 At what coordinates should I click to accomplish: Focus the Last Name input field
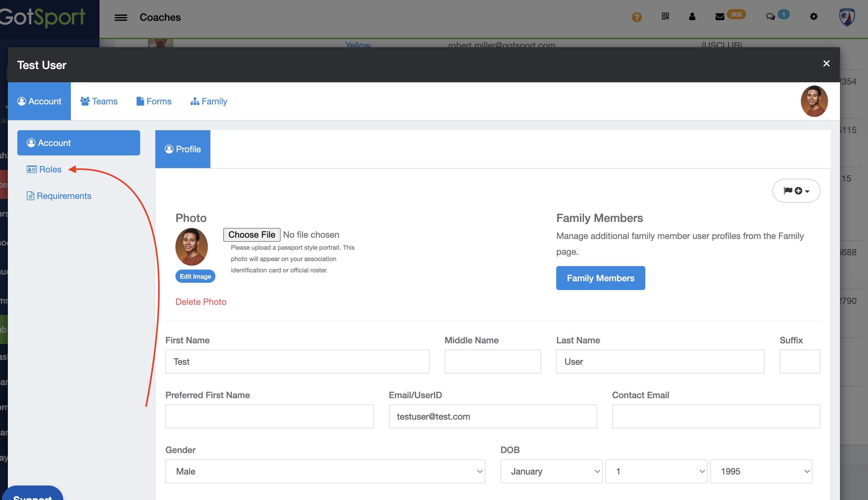tap(660, 362)
